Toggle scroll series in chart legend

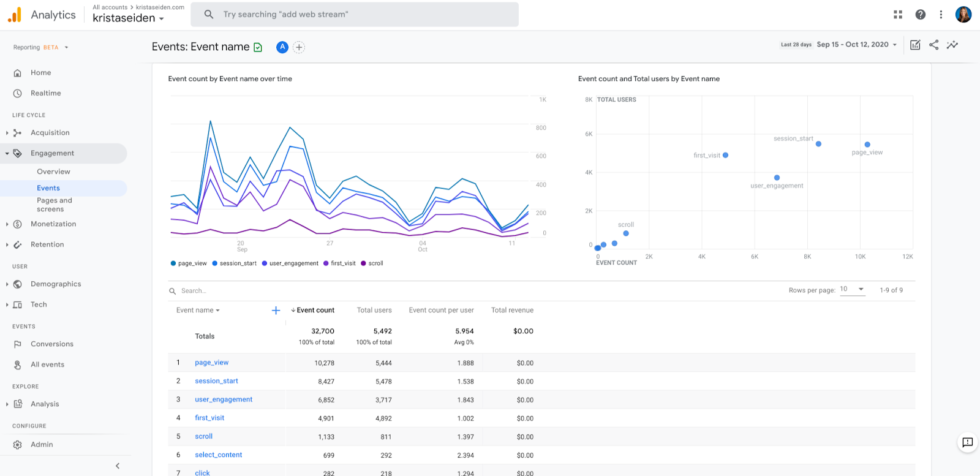tap(372, 263)
